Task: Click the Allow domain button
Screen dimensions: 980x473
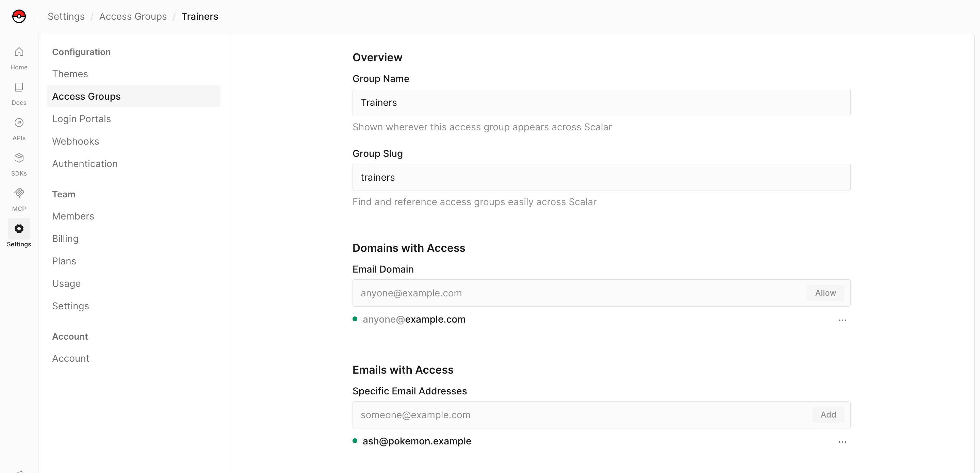Action: point(825,293)
